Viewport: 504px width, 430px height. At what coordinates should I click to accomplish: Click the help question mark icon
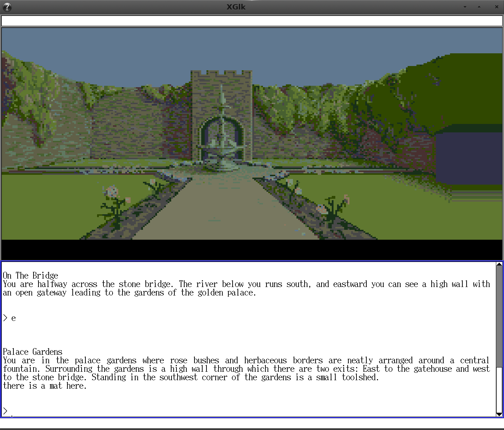(7, 7)
